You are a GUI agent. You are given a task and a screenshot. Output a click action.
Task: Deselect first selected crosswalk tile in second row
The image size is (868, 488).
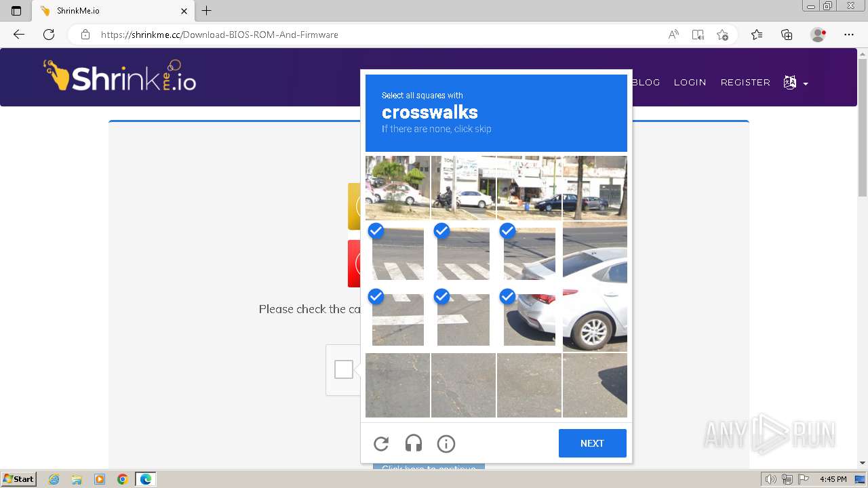tap(397, 253)
